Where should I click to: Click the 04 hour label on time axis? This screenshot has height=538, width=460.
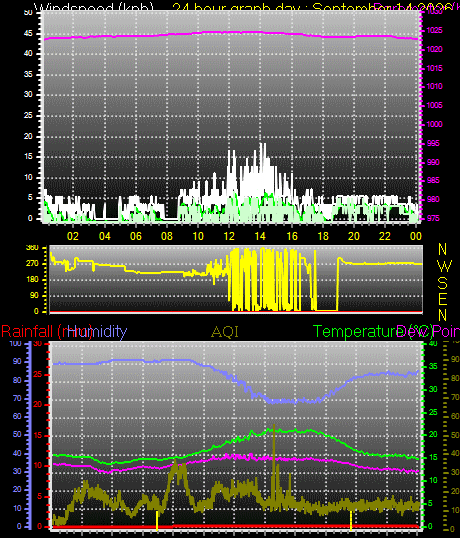[105, 236]
